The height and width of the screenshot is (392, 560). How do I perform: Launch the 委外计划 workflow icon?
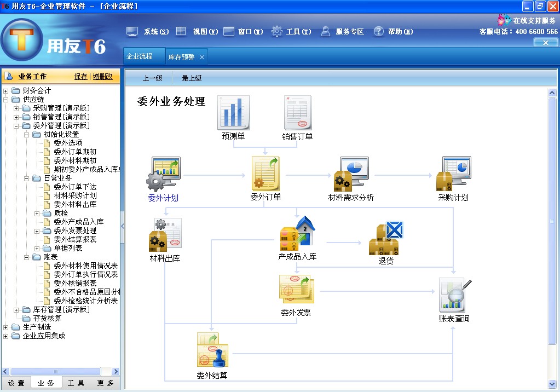pos(164,174)
